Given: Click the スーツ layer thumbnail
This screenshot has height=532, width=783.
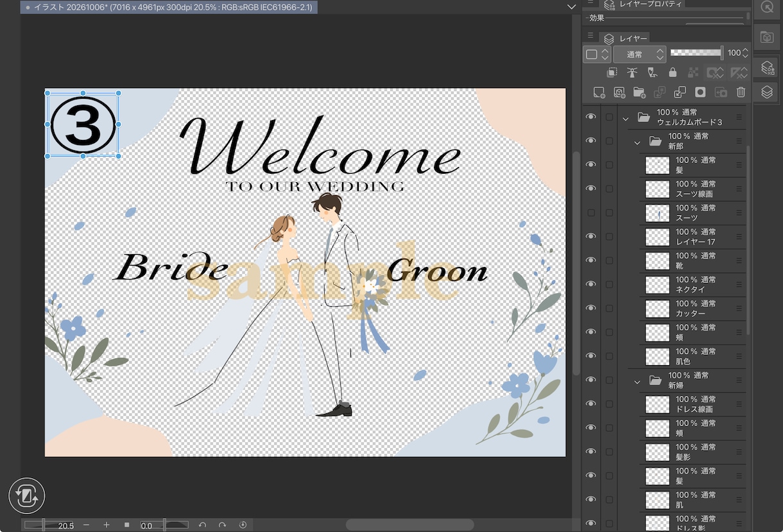Looking at the screenshot, I should pyautogui.click(x=657, y=213).
